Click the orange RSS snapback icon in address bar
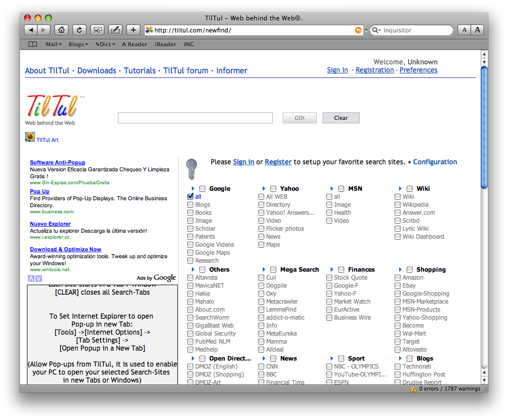Screen dimensions: 508x420 click(358, 30)
